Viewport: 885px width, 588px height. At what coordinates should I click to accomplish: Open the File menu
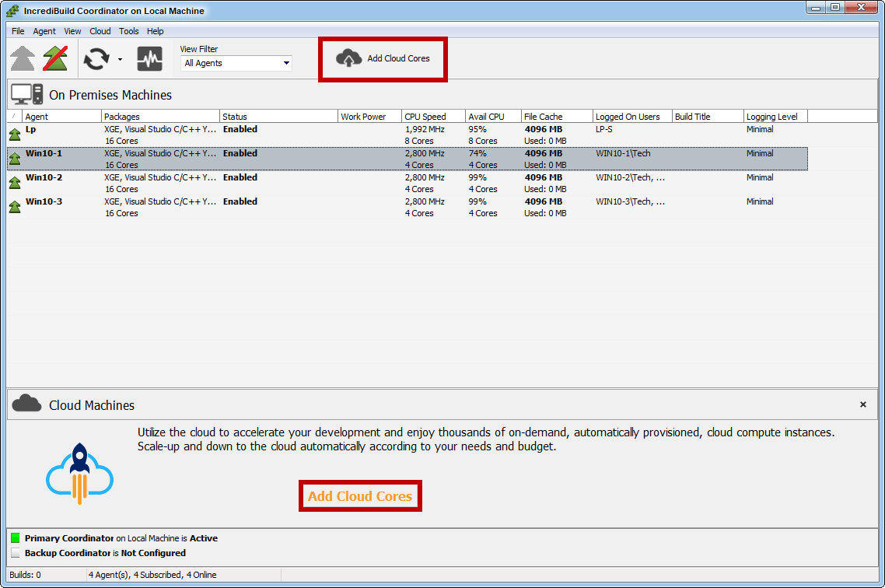click(x=18, y=31)
